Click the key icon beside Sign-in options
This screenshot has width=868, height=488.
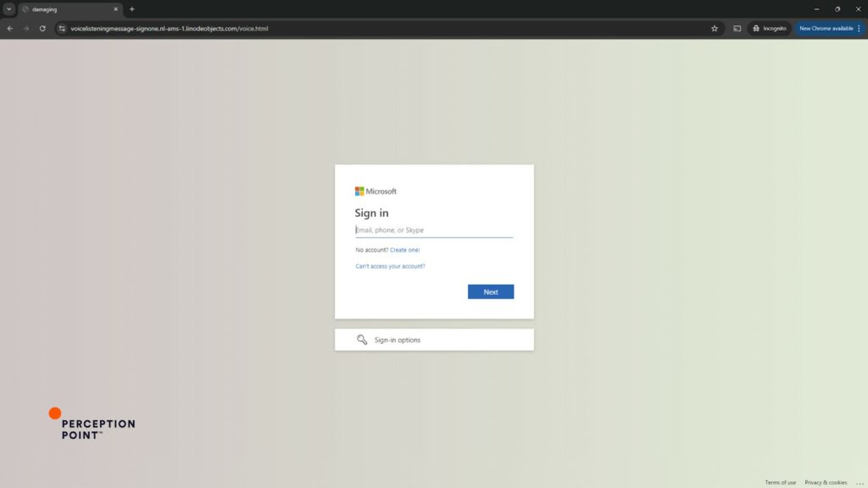click(x=362, y=340)
